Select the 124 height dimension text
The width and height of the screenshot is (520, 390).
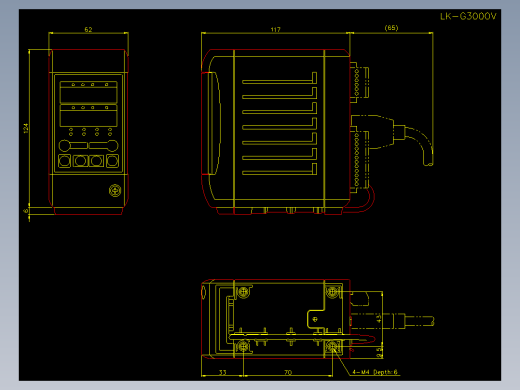tap(26, 128)
